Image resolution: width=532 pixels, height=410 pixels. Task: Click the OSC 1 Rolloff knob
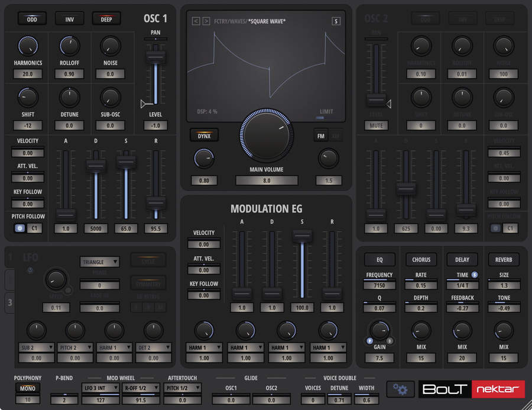click(69, 46)
